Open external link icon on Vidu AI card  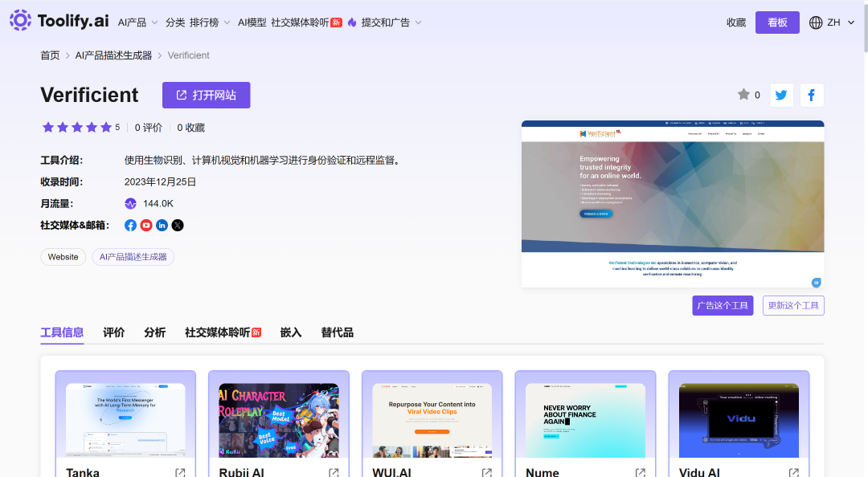[x=794, y=472]
